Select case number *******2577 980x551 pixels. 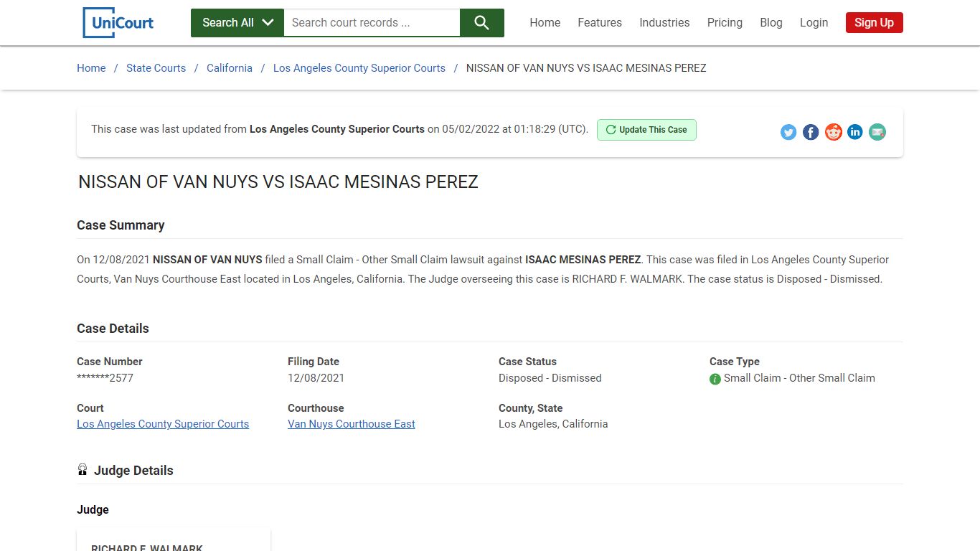(x=105, y=378)
